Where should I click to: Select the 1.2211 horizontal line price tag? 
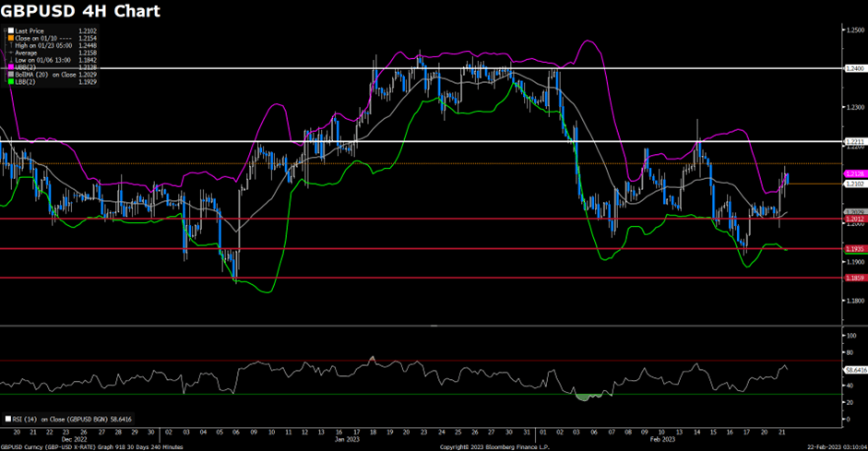coord(853,141)
